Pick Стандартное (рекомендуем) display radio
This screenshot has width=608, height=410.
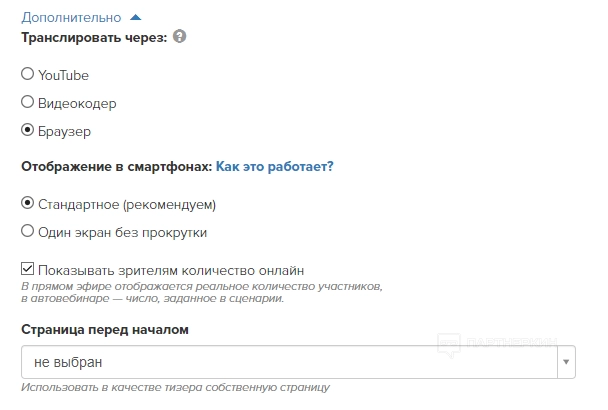point(27,204)
